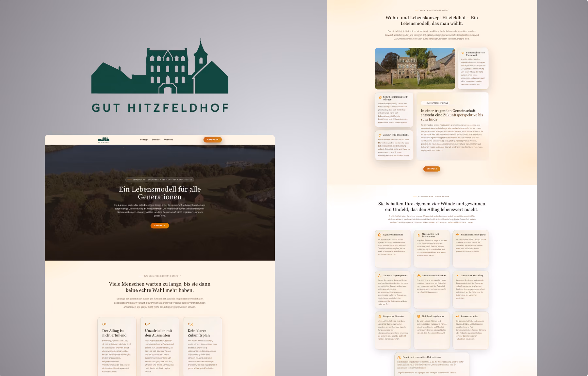Select card 03 Kein klarer Zukunftsplan
The width and height of the screenshot is (588, 376).
click(x=203, y=347)
